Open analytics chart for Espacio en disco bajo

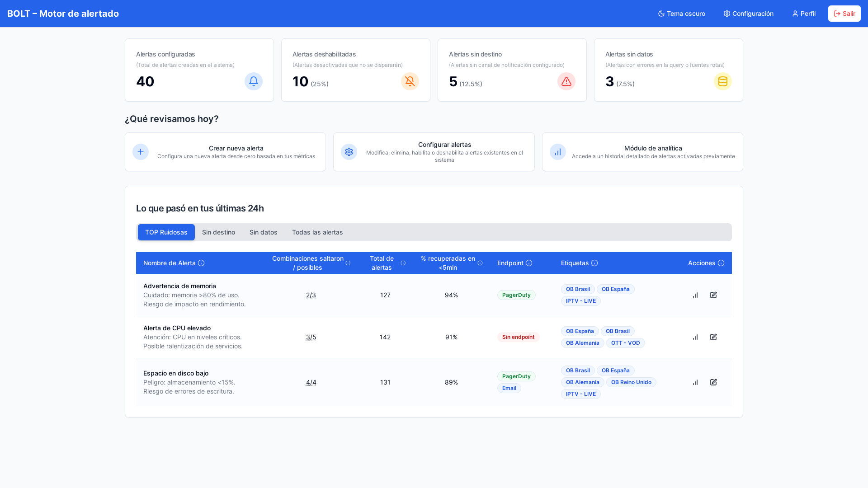pyautogui.click(x=695, y=382)
